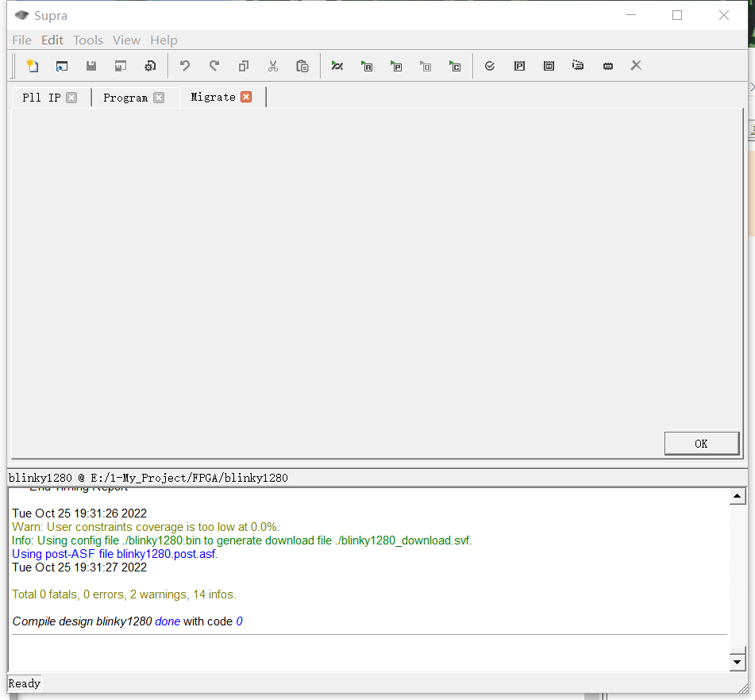Click the log scrollbar up arrow
Viewport: 755px width, 700px height.
[x=738, y=496]
